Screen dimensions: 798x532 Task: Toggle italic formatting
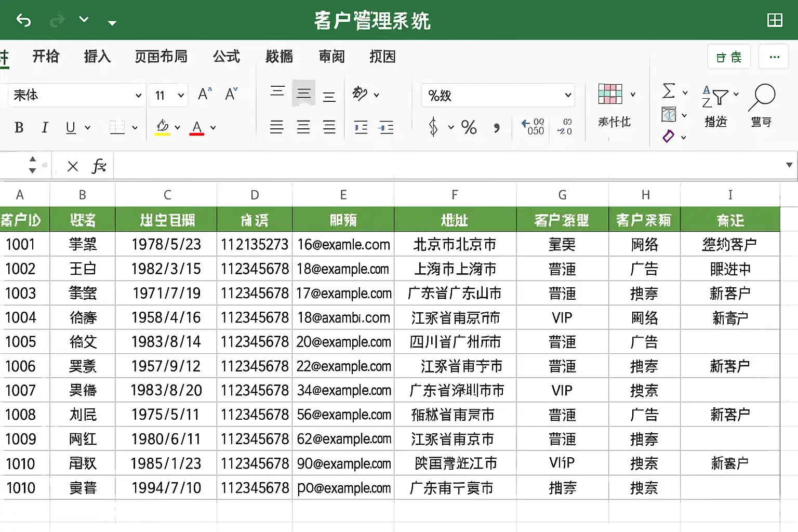[45, 127]
